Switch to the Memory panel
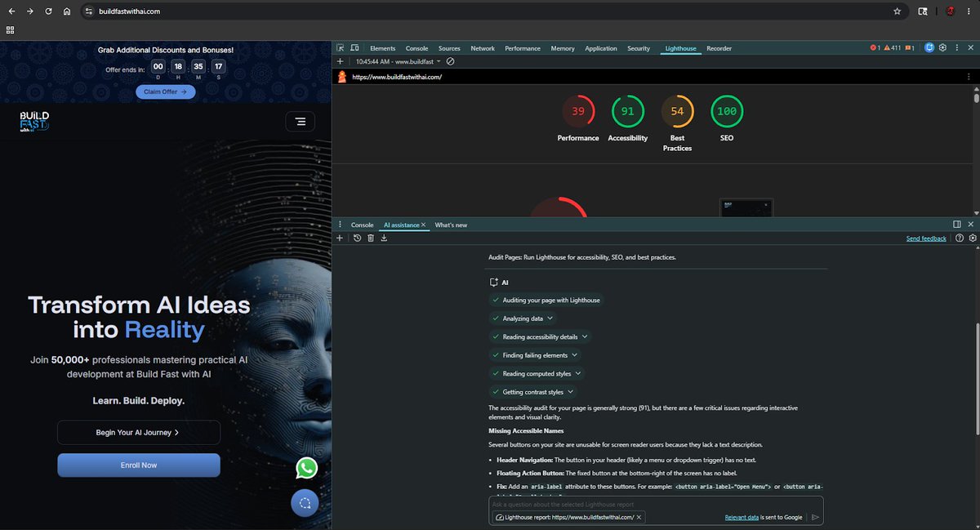The image size is (980, 530). pyautogui.click(x=563, y=48)
